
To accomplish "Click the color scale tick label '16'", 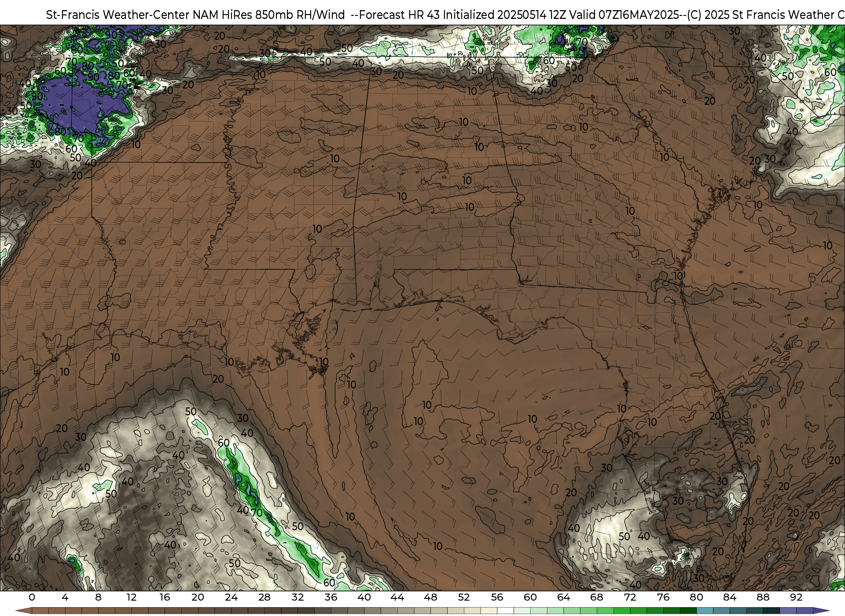I will 165,597.
